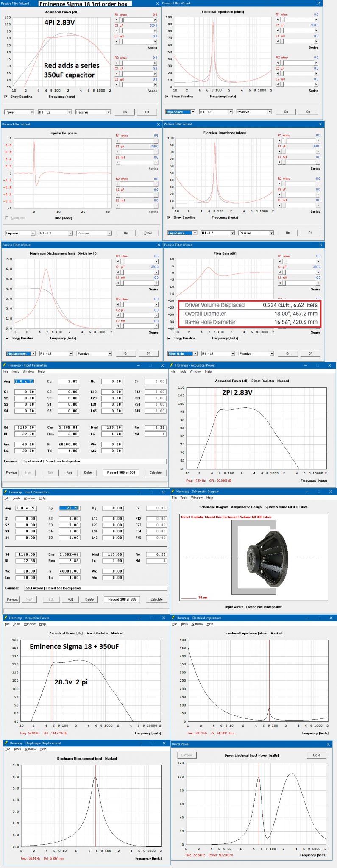Screen dimensions: 337x868
Task: Open R1 - L2 dropdown in Acoustical Power wizard
Action: coord(55,112)
